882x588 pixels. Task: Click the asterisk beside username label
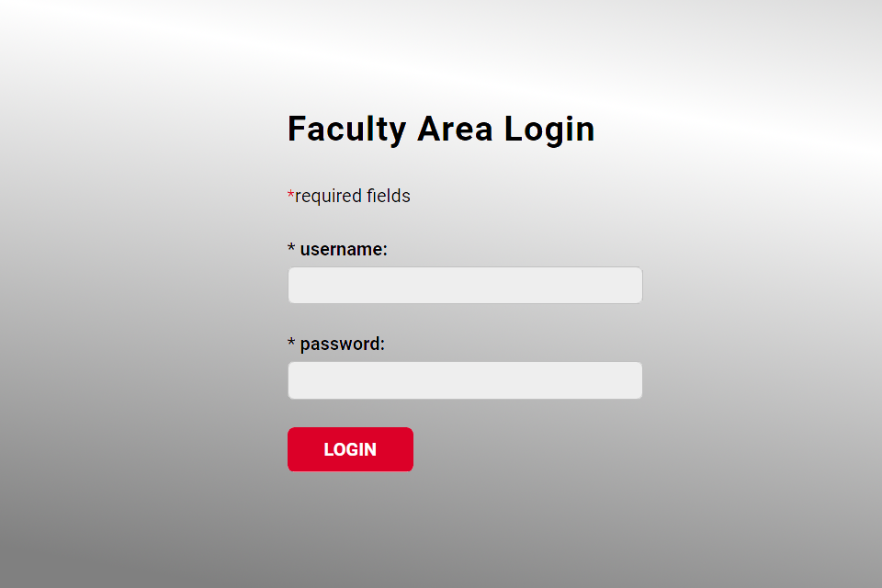(x=291, y=249)
